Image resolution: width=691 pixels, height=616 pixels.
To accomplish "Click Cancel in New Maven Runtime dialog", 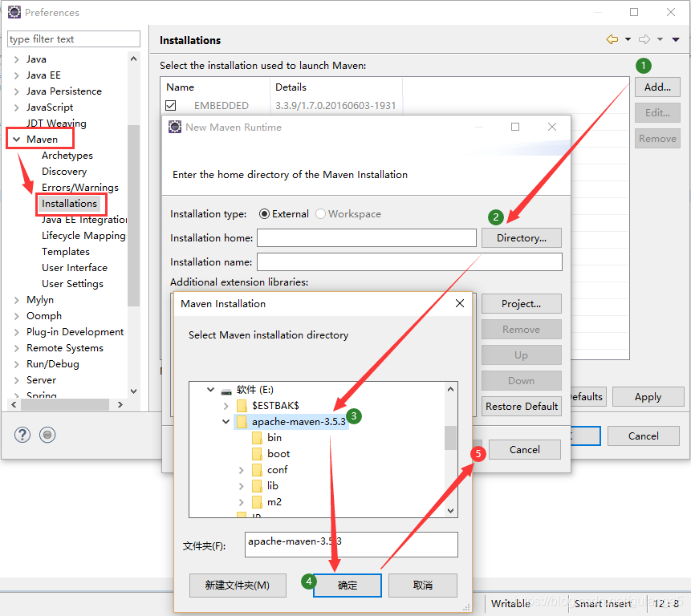I will (524, 449).
